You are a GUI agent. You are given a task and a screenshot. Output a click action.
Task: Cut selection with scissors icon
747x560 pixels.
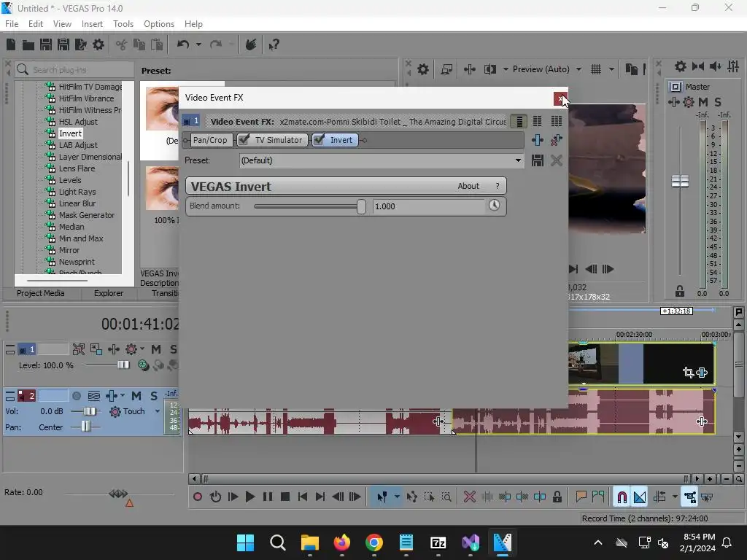coord(122,44)
